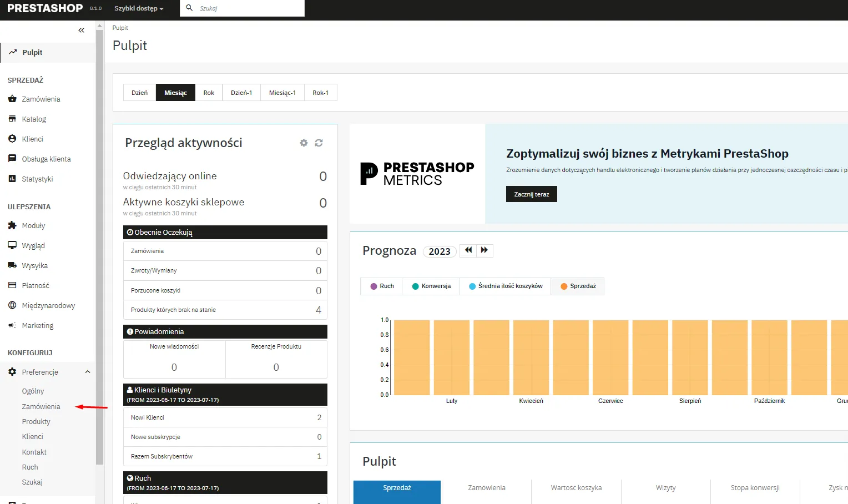Open the Wysyłka shipping menu
The image size is (848, 504).
point(34,266)
